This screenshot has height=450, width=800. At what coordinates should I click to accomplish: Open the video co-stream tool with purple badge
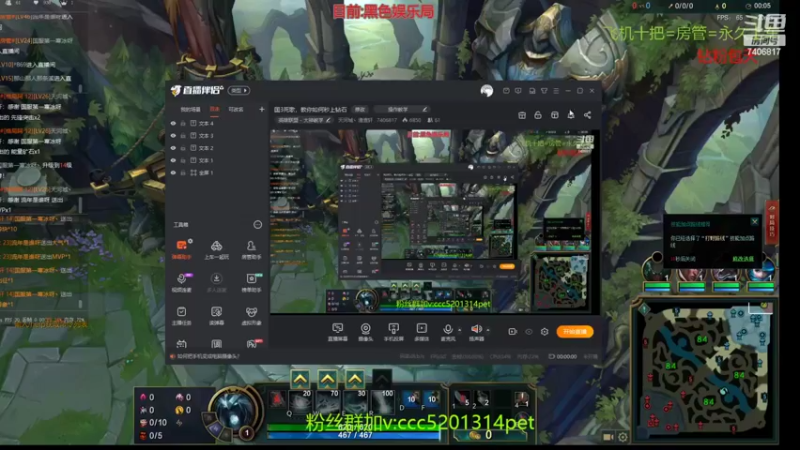click(x=181, y=282)
